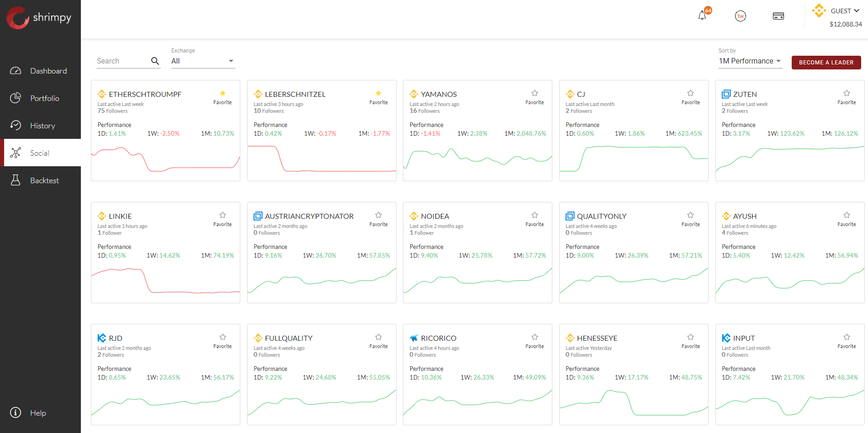Click the Binance account logo near GUEST
This screenshot has height=433, width=868.
(819, 11)
